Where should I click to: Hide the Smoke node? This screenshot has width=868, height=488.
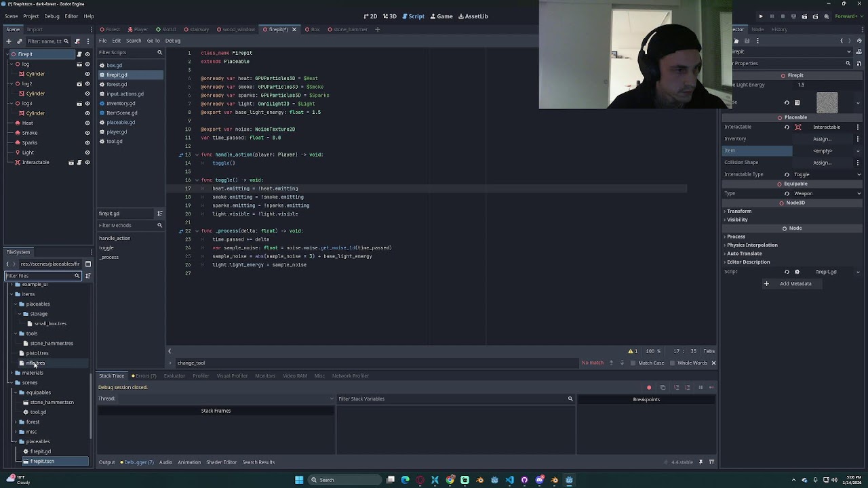pos(87,133)
